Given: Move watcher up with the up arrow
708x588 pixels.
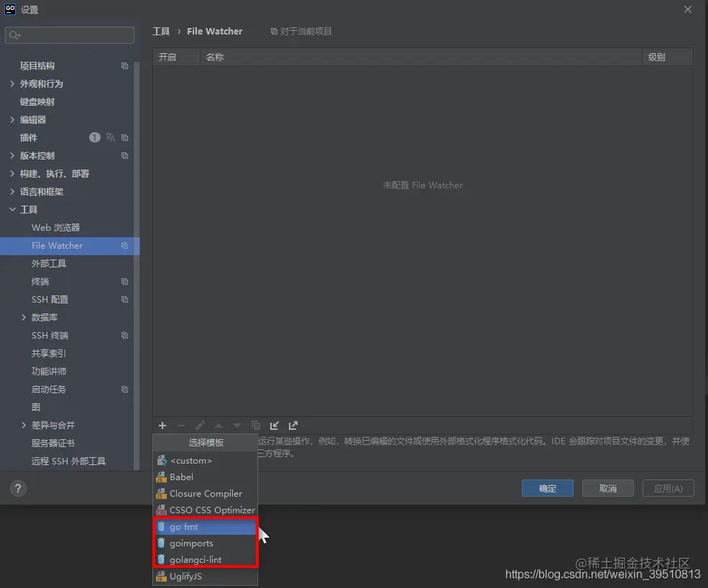Looking at the screenshot, I should coord(219,426).
